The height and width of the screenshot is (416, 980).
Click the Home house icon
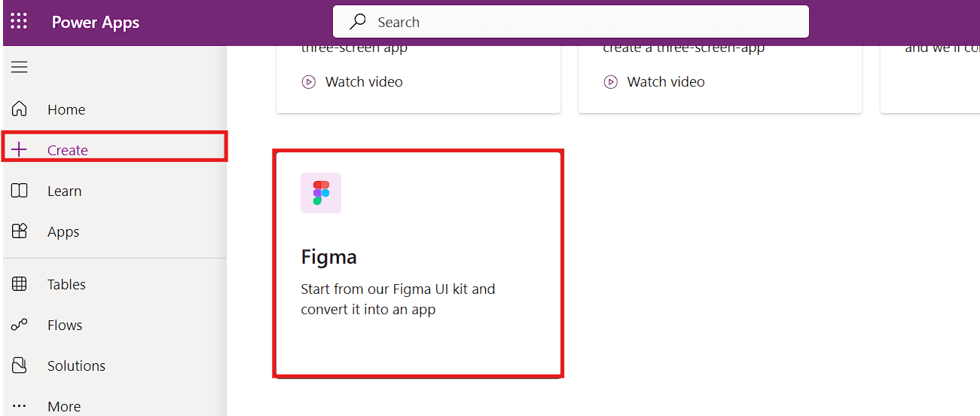20,109
